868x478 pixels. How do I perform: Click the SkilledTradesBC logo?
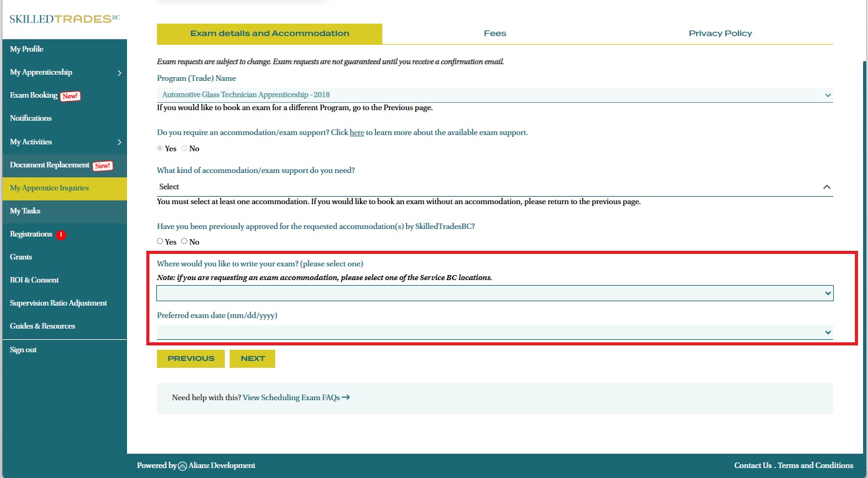coord(64,19)
